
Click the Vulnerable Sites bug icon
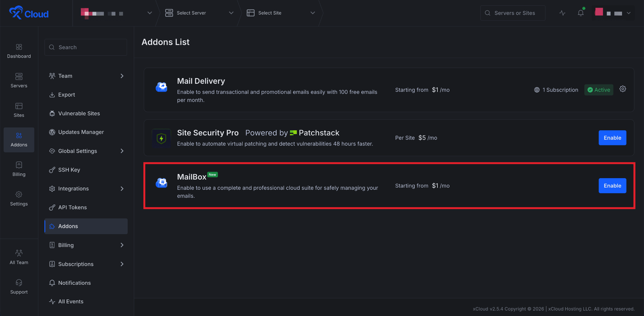(52, 114)
